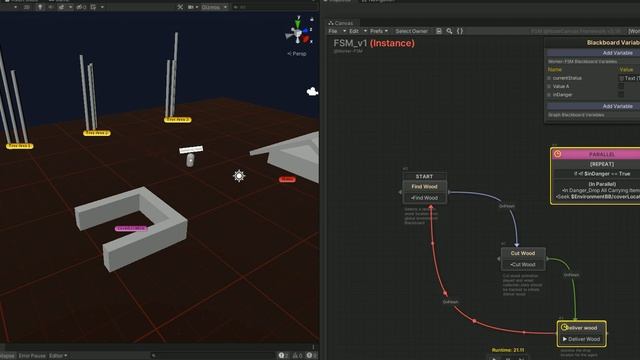Toggle console info messages count icon
Screen dimensions: 640x360
tap(284, 356)
